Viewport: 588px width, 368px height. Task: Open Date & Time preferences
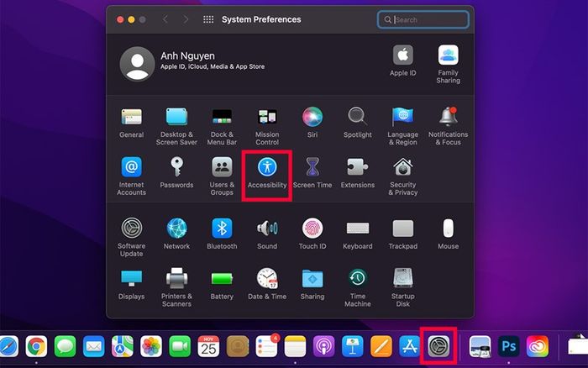pyautogui.click(x=267, y=284)
